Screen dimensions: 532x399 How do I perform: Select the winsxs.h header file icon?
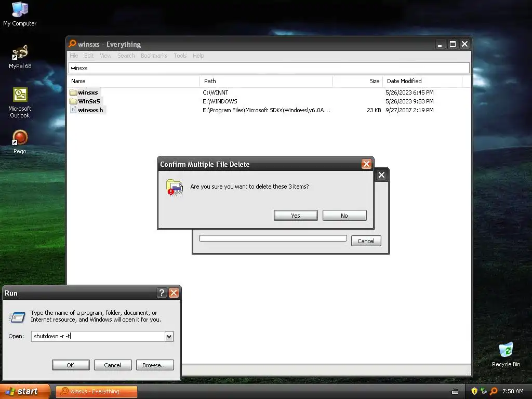73,110
